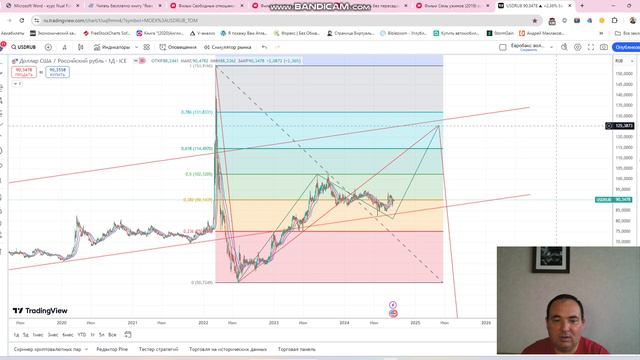This screenshot has width=640, height=360.
Task: Open the browser extensions puzzle icon
Action: coord(615,20)
